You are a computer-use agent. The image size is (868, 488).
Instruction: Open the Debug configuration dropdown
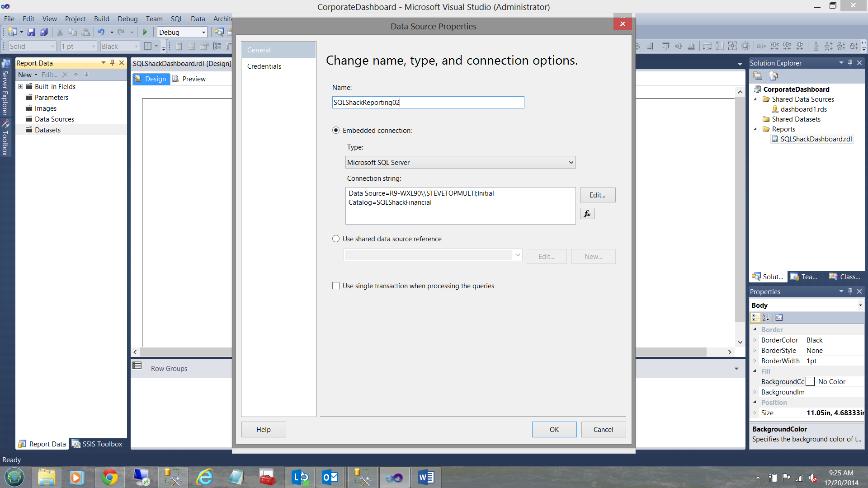point(203,33)
